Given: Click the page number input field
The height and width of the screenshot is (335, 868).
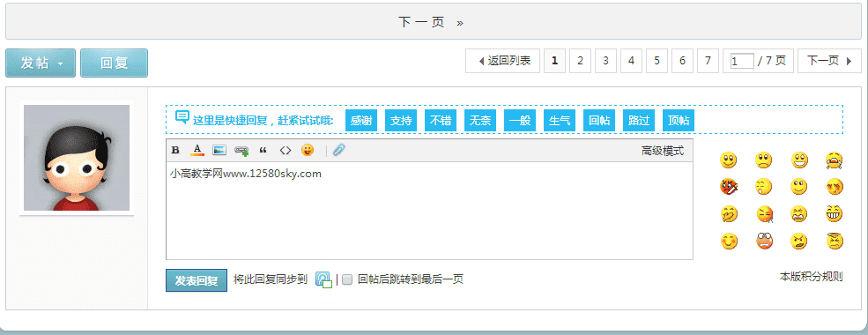Looking at the screenshot, I should point(742,61).
